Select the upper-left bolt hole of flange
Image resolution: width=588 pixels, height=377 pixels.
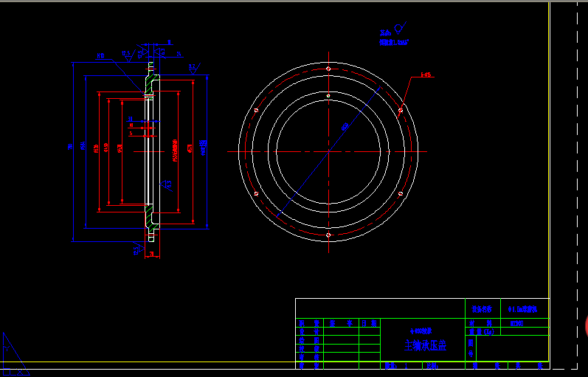[x=256, y=111]
